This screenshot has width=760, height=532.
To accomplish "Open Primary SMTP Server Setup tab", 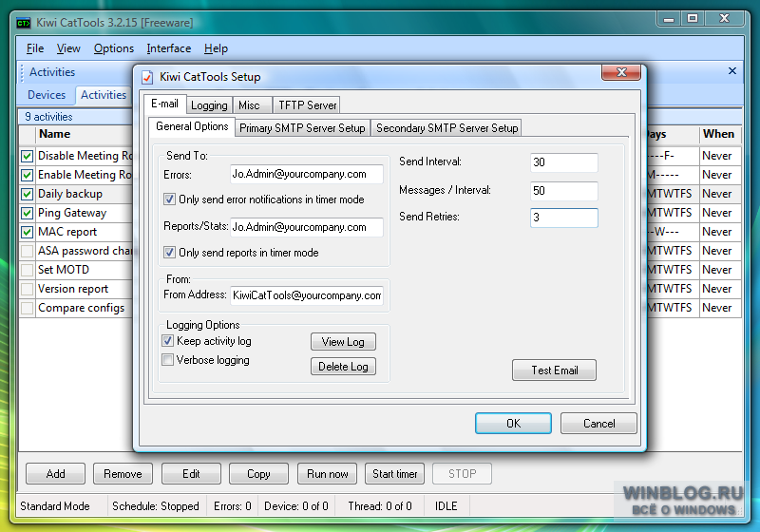I will click(302, 128).
